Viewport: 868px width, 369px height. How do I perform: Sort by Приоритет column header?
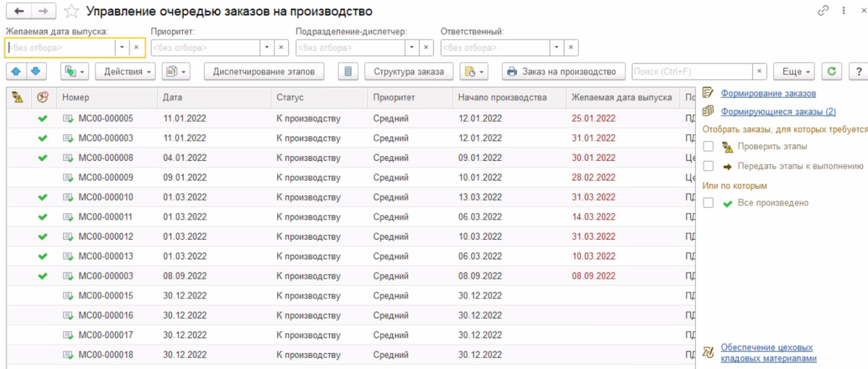(x=410, y=97)
